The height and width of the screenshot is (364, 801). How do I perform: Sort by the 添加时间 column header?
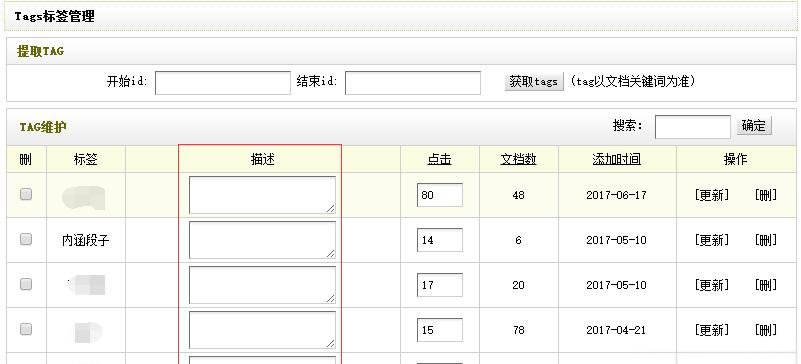pyautogui.click(x=617, y=160)
